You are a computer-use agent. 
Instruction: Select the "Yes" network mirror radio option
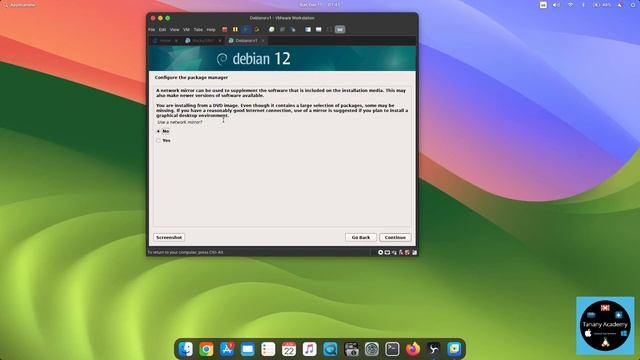pos(158,140)
